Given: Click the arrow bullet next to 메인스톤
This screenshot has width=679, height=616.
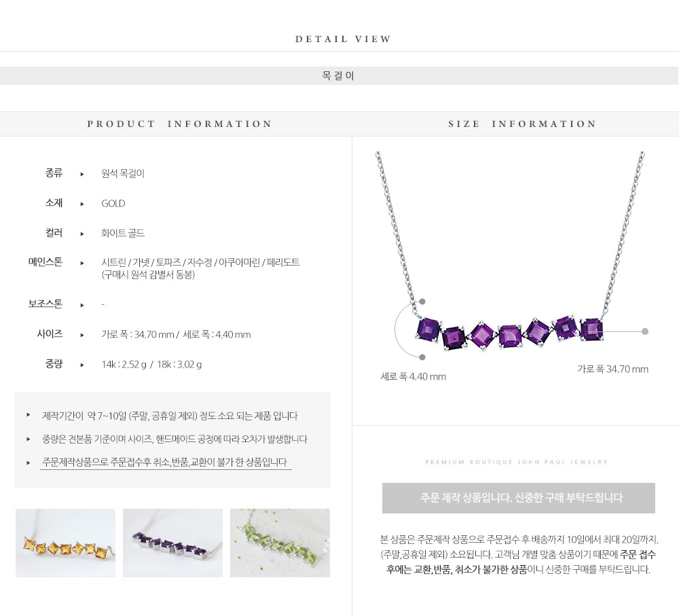Looking at the screenshot, I should (82, 263).
